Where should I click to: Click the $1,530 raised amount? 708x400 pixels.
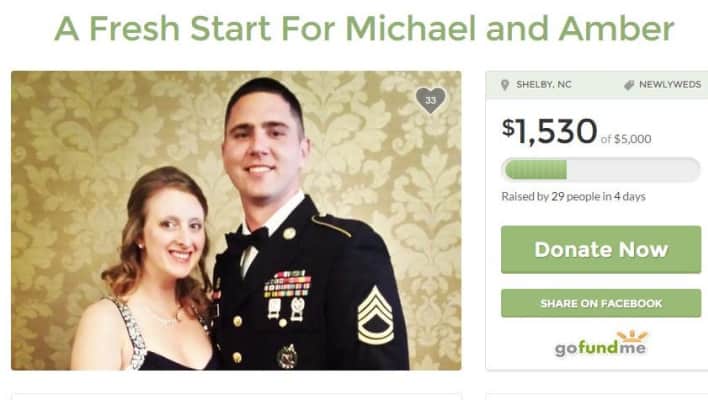[x=550, y=131]
